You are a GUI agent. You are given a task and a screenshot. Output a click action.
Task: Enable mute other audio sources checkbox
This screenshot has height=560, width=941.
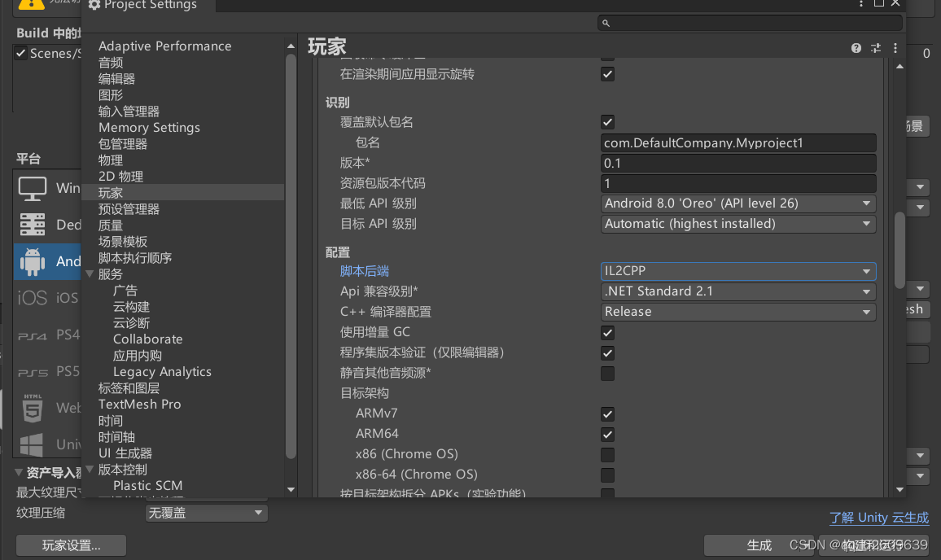(607, 374)
